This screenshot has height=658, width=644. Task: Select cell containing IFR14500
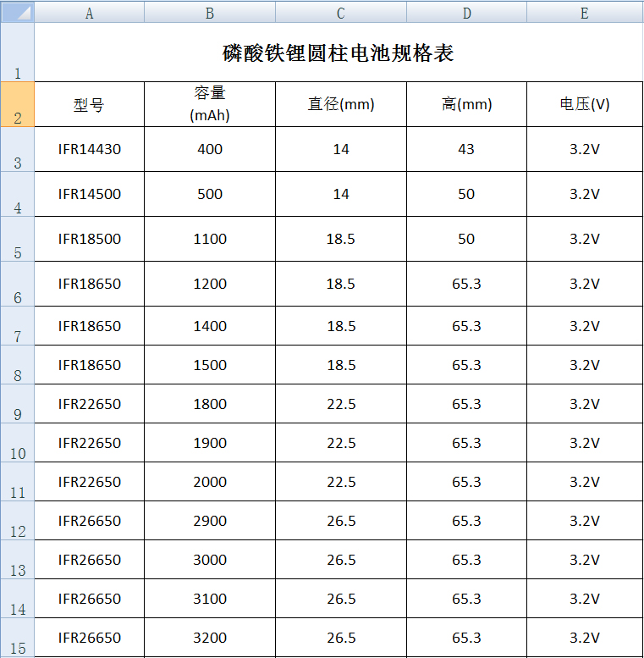point(90,194)
